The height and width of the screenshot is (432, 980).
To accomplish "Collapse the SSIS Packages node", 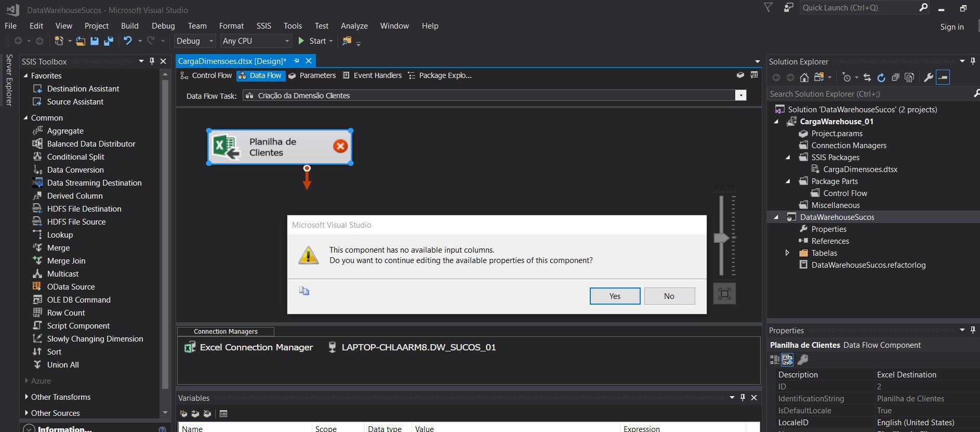I will pos(788,157).
